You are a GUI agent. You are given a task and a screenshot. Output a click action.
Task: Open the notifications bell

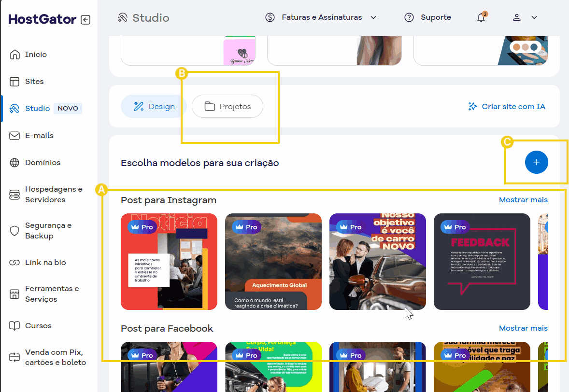coord(481,17)
